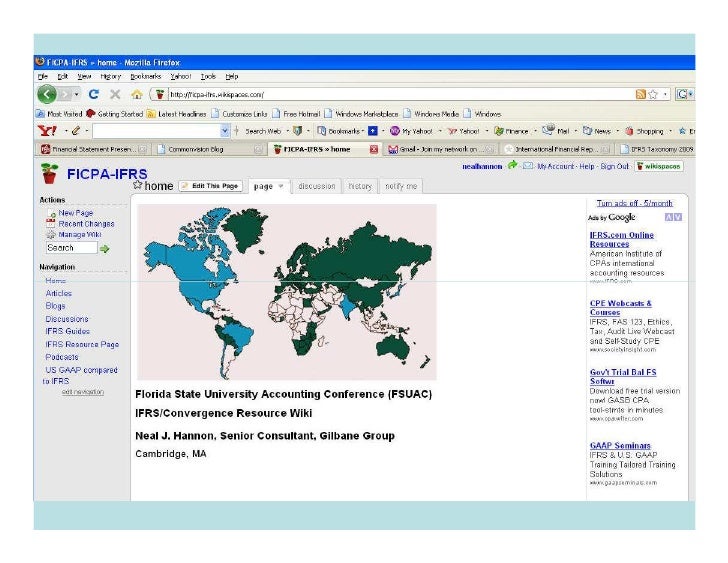This screenshot has height=563, width=728.
Task: Open Recent Changes link
Action: [x=86, y=224]
